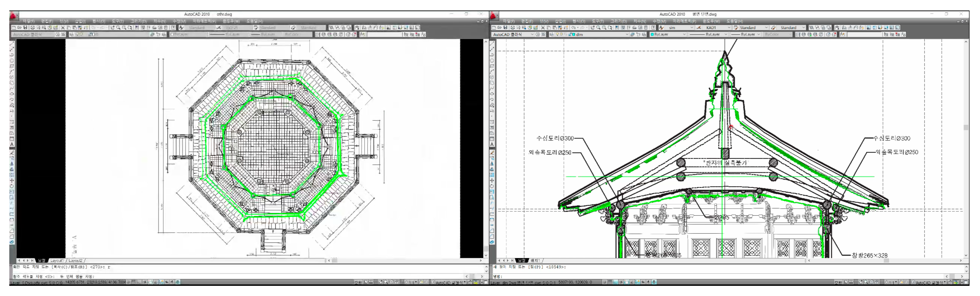Open the 'sim' text style dropdown
Screen dimensions: 980x296
[x=692, y=28]
